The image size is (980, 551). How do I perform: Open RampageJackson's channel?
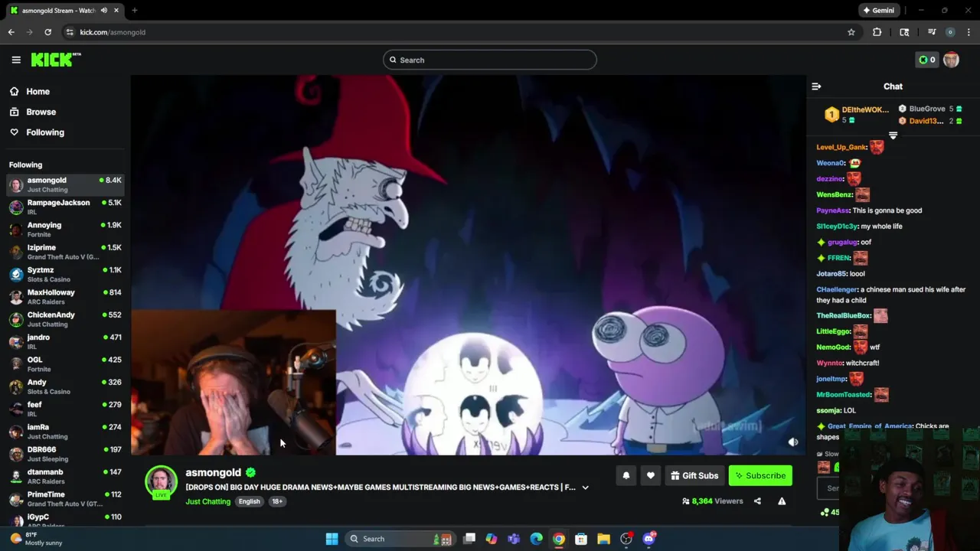click(x=65, y=207)
